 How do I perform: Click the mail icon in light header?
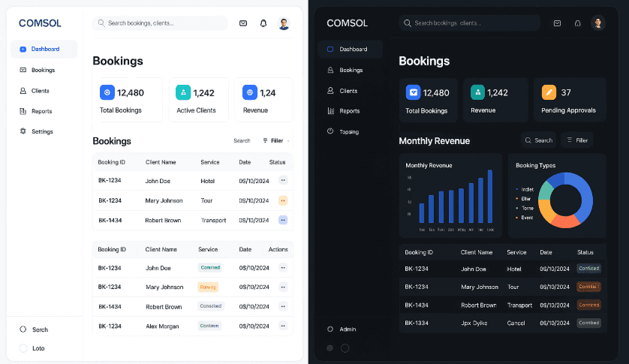[x=243, y=23]
